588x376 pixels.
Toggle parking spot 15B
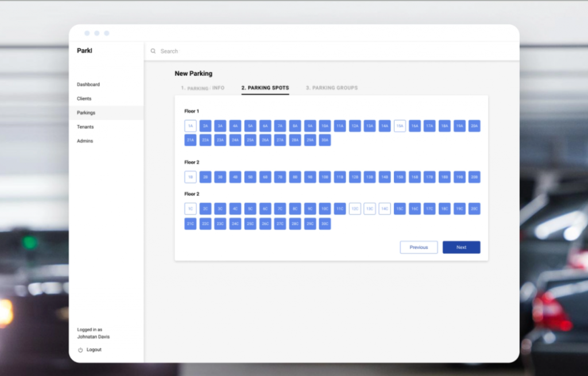click(400, 177)
